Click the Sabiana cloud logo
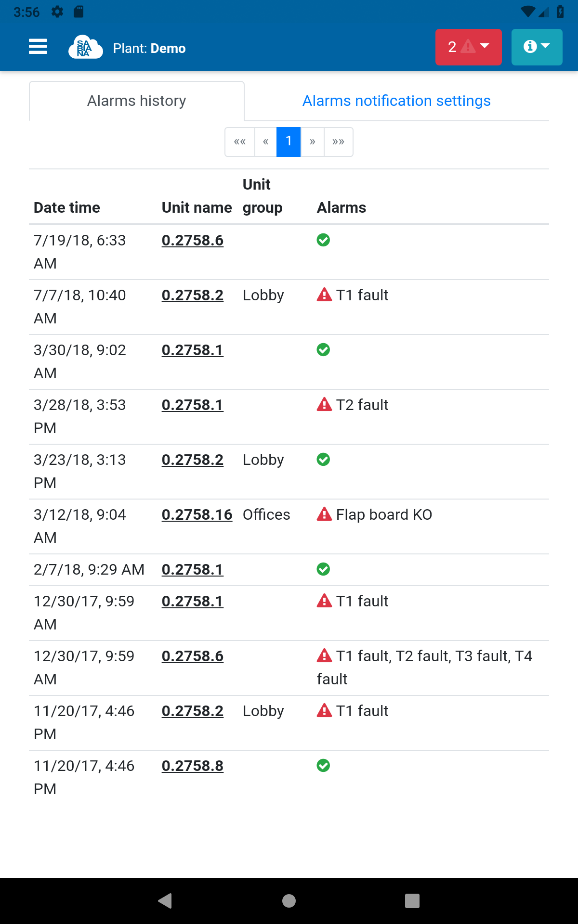The image size is (578, 924). point(85,47)
